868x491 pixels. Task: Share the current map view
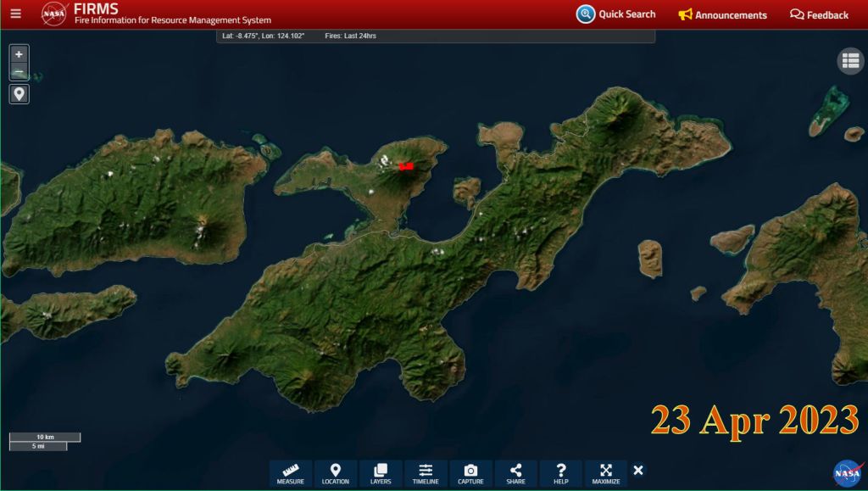[x=515, y=473]
